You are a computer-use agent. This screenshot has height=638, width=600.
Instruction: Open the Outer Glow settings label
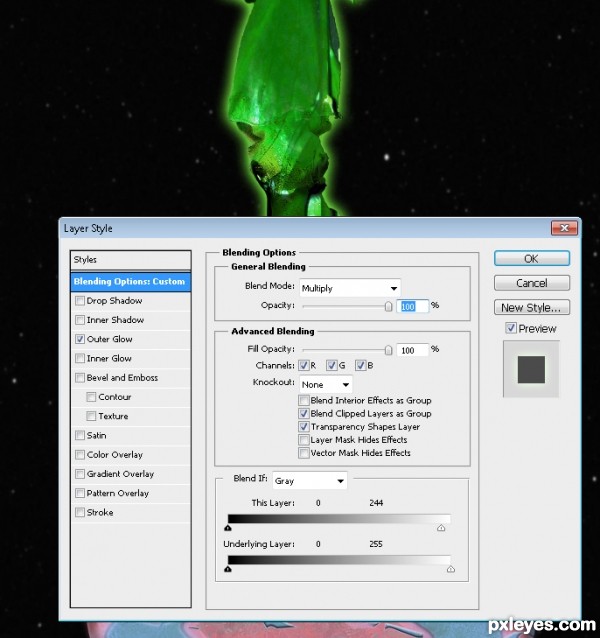pyautogui.click(x=109, y=339)
